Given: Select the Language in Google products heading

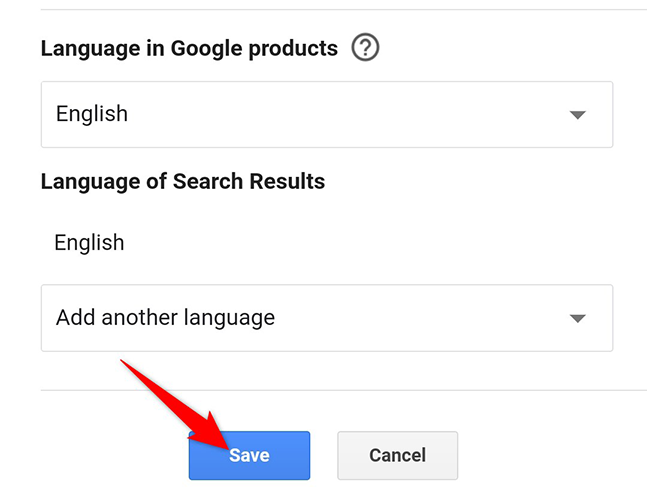Looking at the screenshot, I should click(x=189, y=48).
